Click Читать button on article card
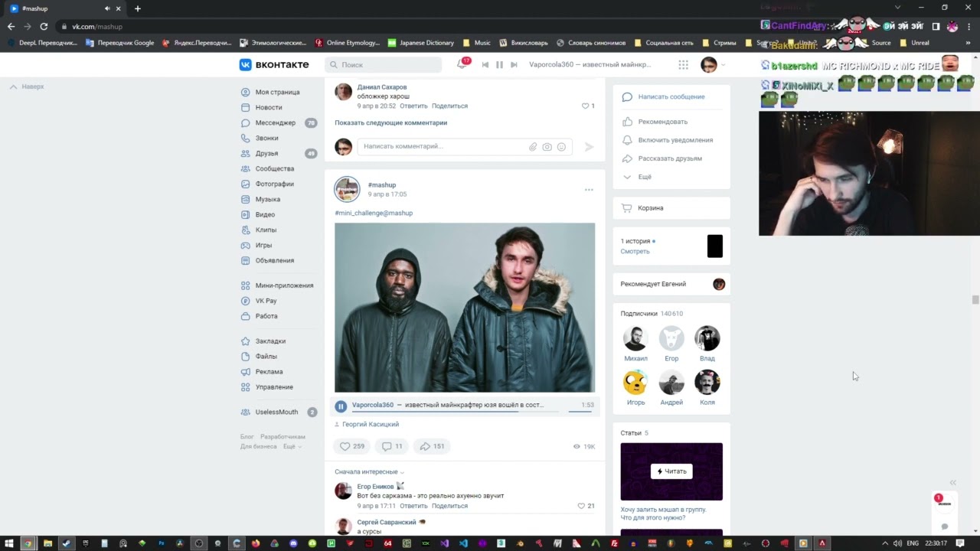The width and height of the screenshot is (980, 551). [x=671, y=471]
